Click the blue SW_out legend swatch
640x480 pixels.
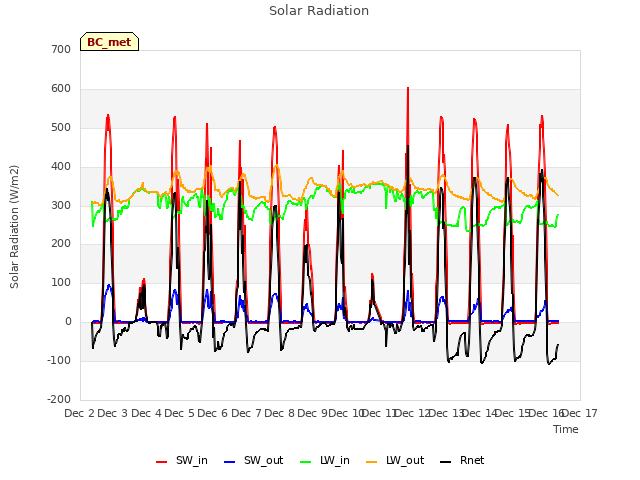point(230,462)
